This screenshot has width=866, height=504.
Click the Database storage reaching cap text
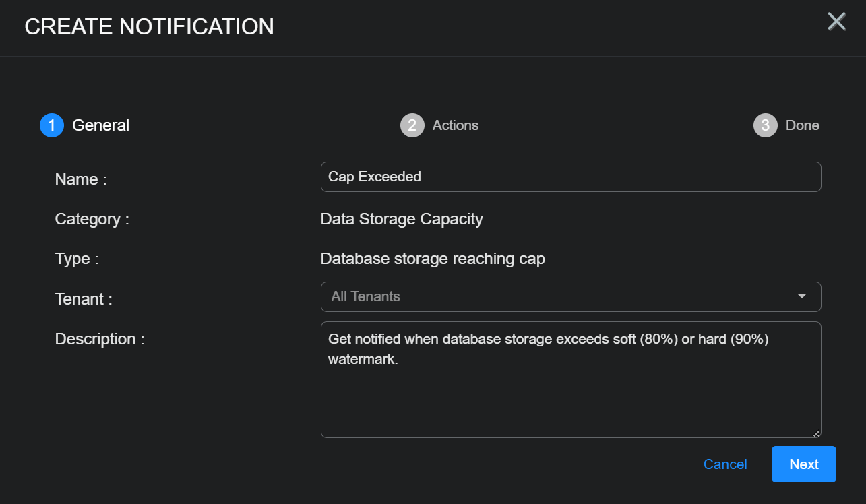(433, 259)
